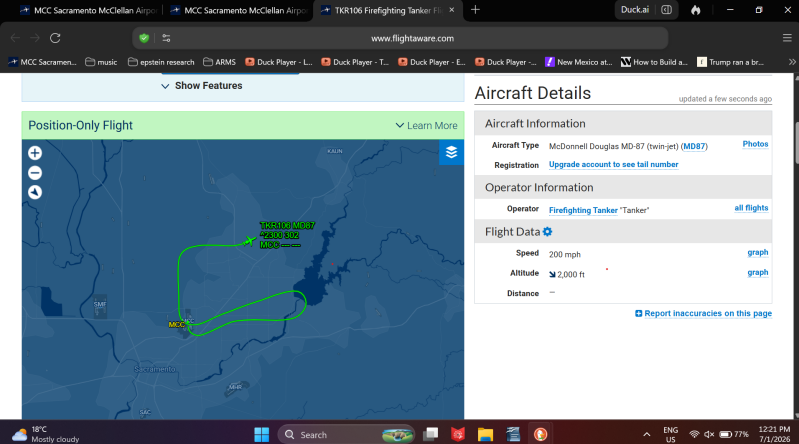Open Duck Player - L... bookmark
799x444 pixels.
[x=279, y=62]
